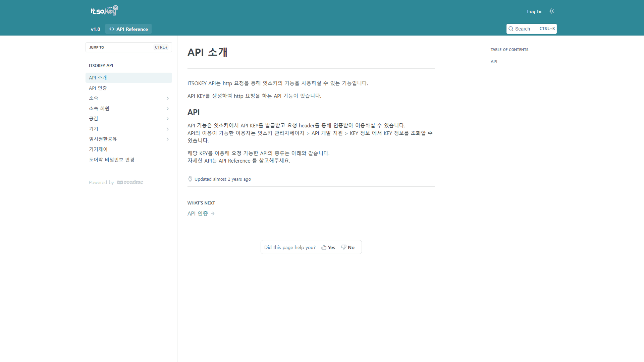
Task: Expand the 임시권한공유 section chevron
Action: [x=168, y=139]
